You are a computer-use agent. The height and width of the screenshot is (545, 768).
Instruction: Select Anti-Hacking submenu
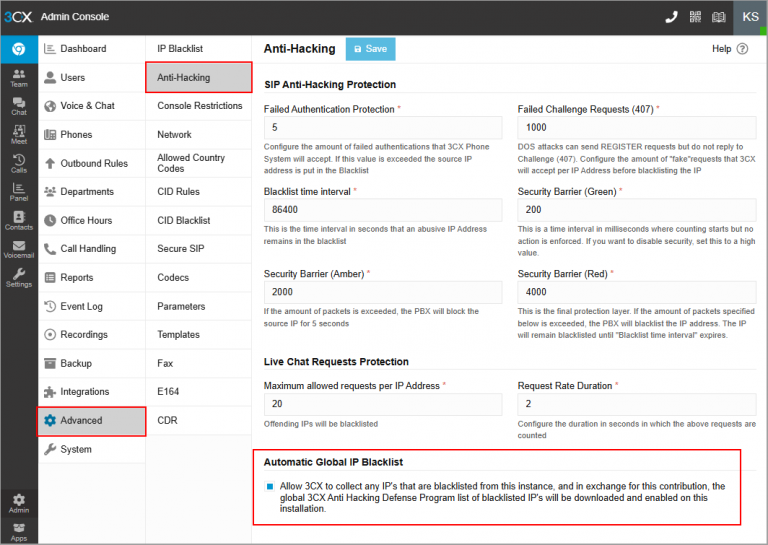(x=199, y=77)
